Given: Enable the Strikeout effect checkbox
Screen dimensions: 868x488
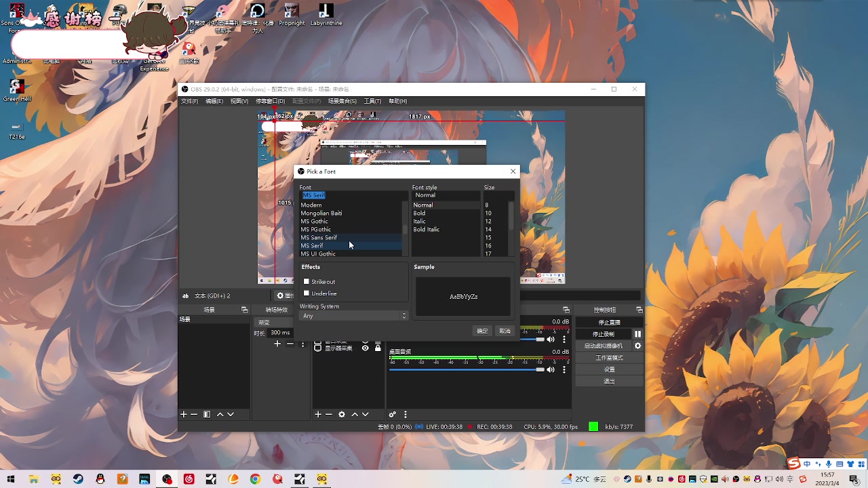Looking at the screenshot, I should [307, 281].
